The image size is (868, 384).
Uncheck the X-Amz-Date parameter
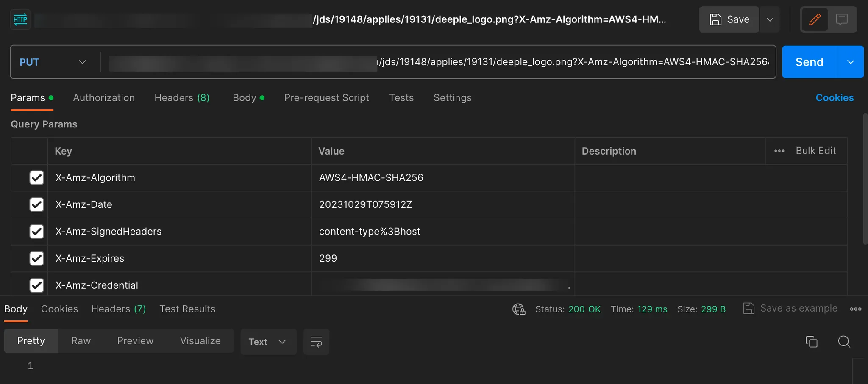pyautogui.click(x=37, y=204)
